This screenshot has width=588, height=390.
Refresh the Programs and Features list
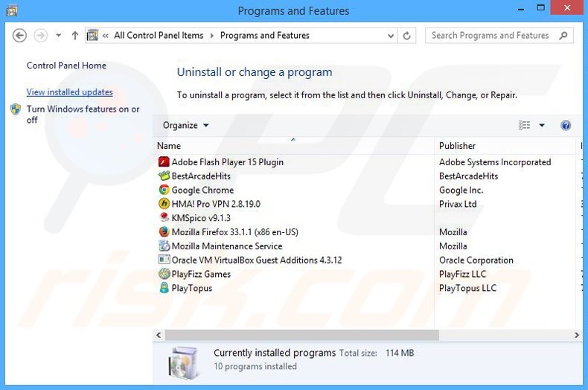pos(406,36)
